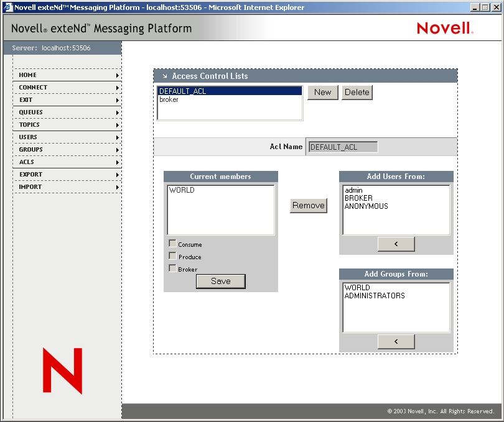Expand arrow next to IMPORT
Viewport: 504px width, 422px height.
[x=118, y=187]
